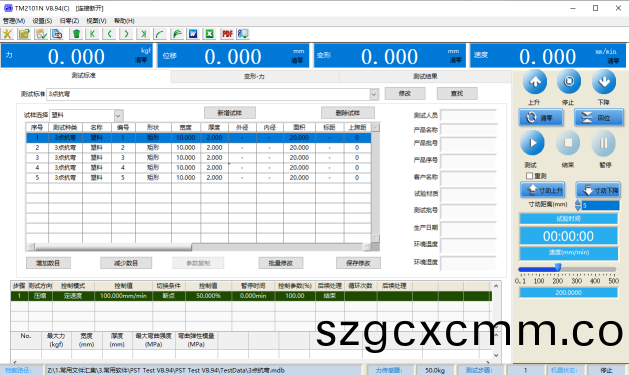Viewport: 629px width, 375px height.
Task: Export report using the Word icon
Action: 193,34
